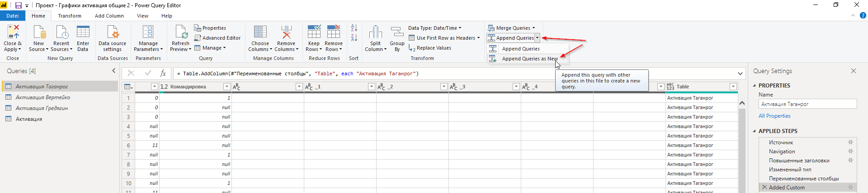This screenshot has width=868, height=193.
Task: Switch to the Add Column tab
Action: [x=109, y=16]
